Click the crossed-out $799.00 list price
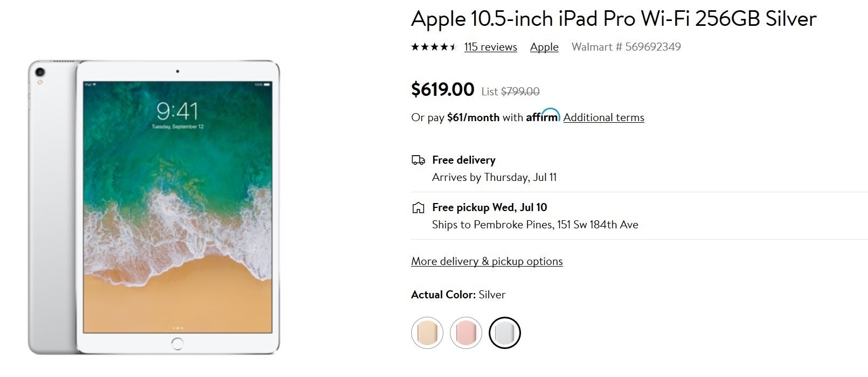The height and width of the screenshot is (377, 868). click(x=520, y=92)
